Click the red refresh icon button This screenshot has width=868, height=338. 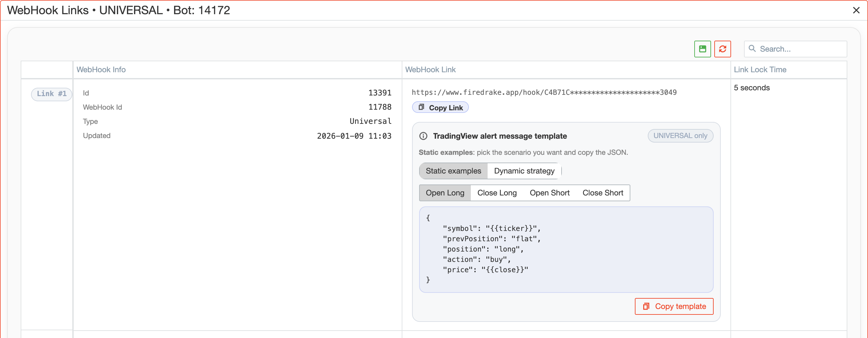(x=722, y=49)
